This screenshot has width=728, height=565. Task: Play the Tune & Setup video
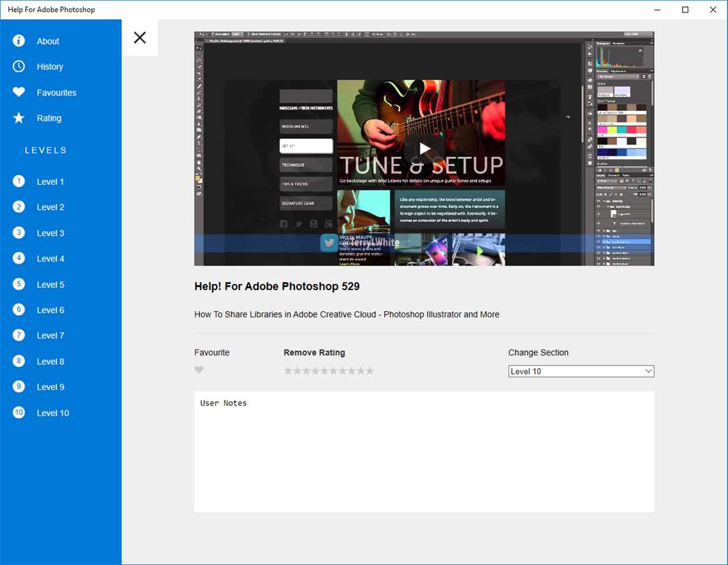click(x=424, y=149)
